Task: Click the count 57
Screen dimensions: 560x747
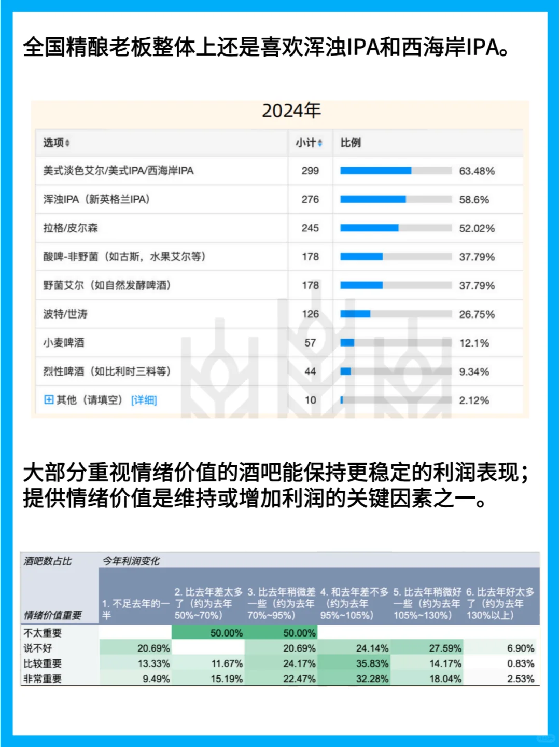Action: 310,342
